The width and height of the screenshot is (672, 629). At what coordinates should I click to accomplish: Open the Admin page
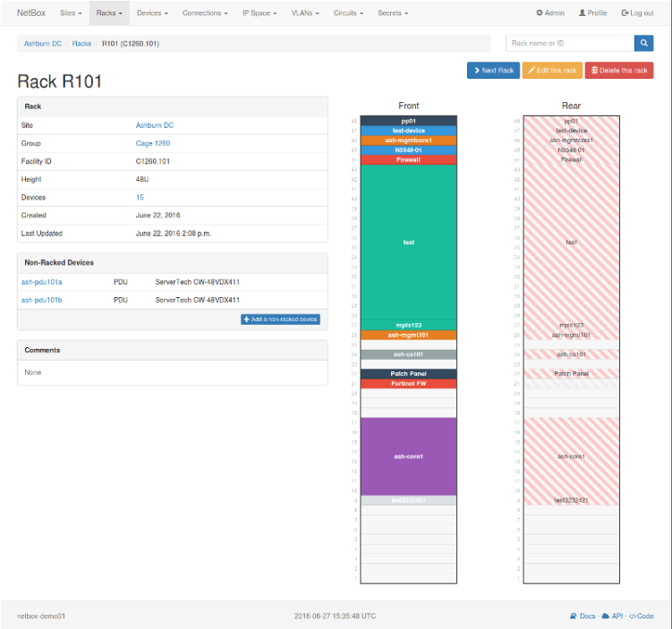[x=549, y=13]
